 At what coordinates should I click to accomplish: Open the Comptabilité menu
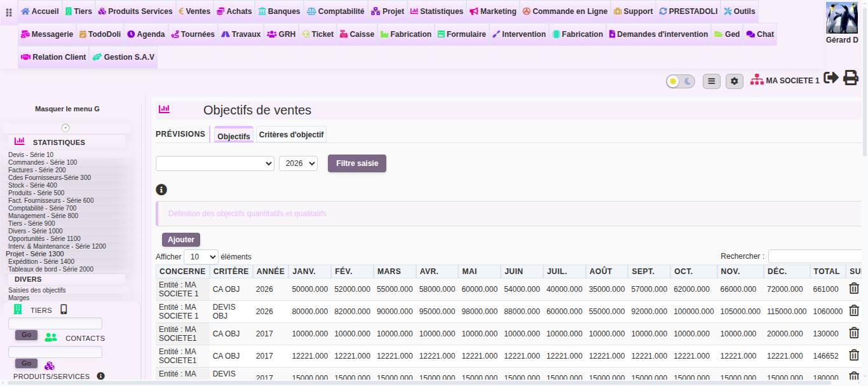(x=336, y=11)
